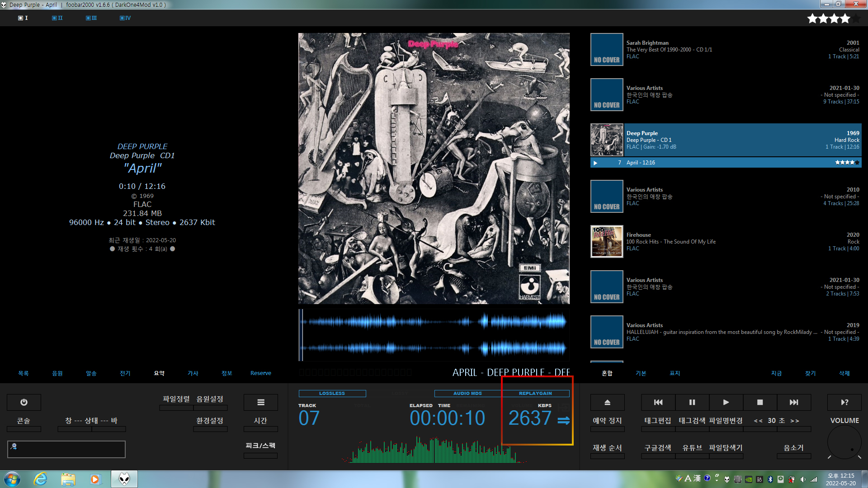Screen dimensions: 868x488
Task: Switch to layout IV button
Action: point(125,18)
